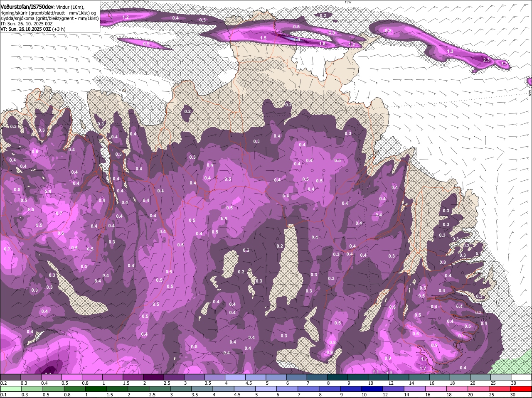Select lower legend swatch between 14 and 16
The height and width of the screenshot is (398, 532).
(415, 389)
